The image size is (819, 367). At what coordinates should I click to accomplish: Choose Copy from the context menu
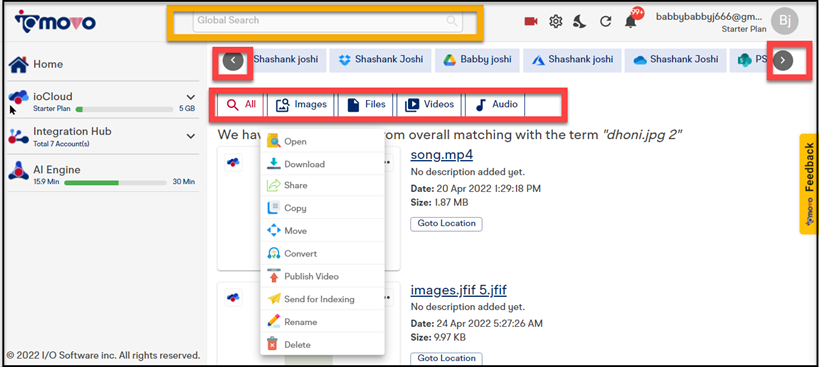[x=322, y=208]
